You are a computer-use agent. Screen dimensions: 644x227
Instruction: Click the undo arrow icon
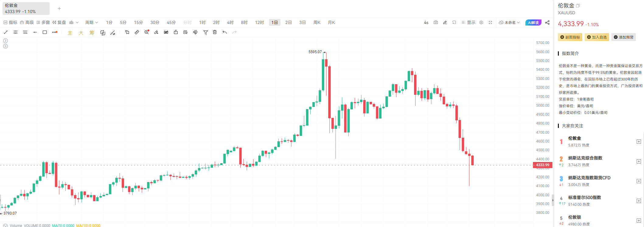pos(225,32)
